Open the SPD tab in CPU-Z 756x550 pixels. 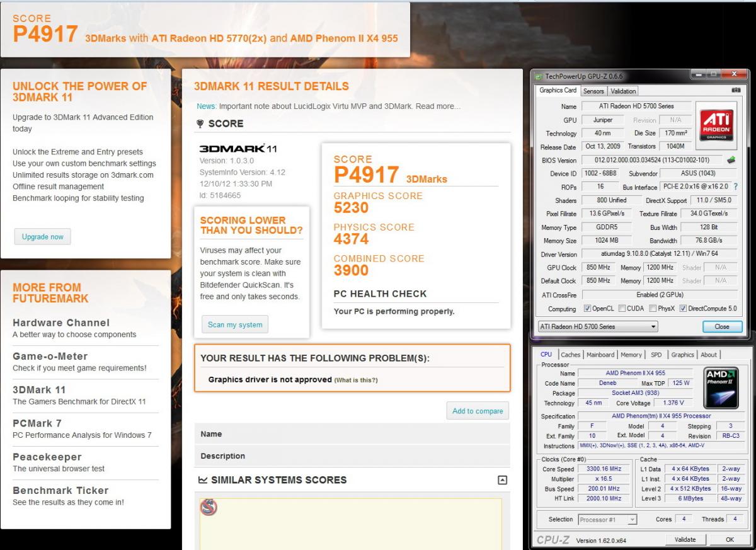point(656,355)
